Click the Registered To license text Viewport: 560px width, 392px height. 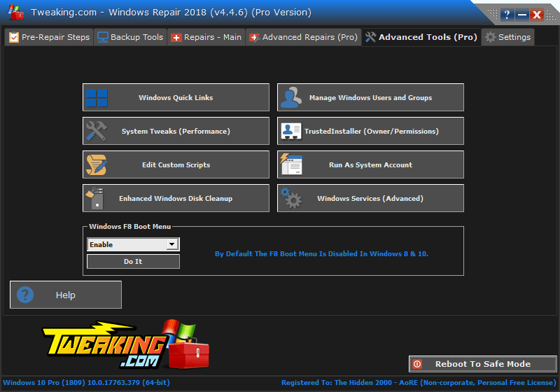coord(419,383)
